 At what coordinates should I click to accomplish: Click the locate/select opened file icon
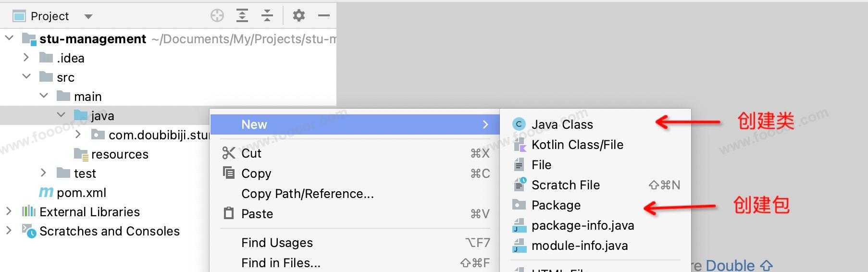tap(217, 16)
